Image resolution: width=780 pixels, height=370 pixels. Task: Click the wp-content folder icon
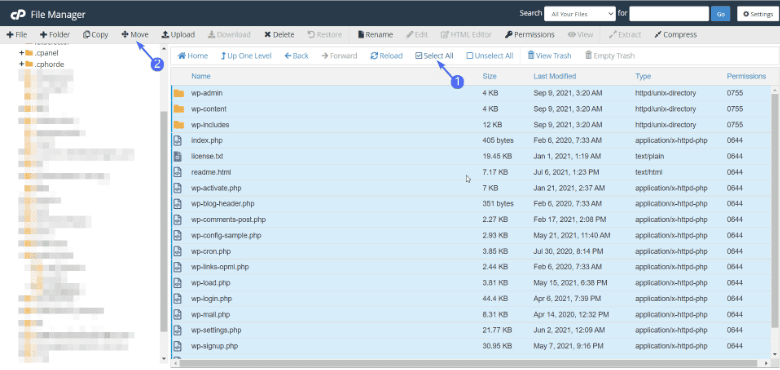pyautogui.click(x=179, y=109)
